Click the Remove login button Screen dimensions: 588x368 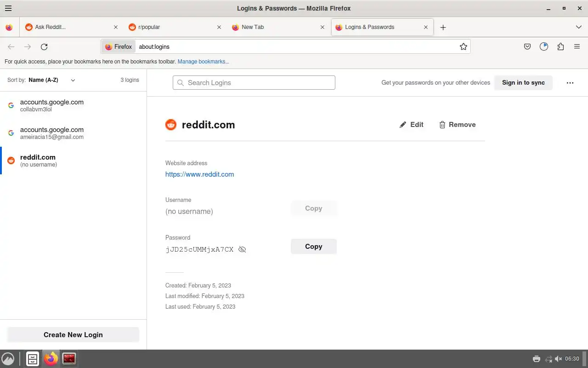(458, 125)
